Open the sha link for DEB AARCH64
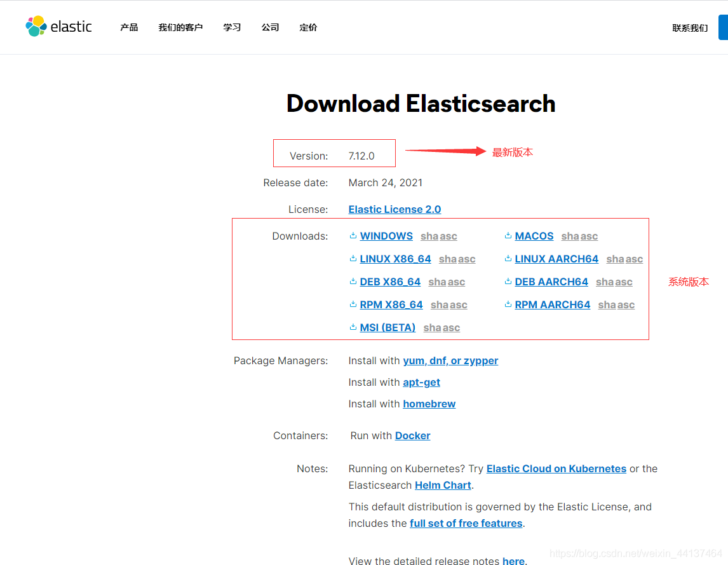This screenshot has width=728, height=565. tap(605, 282)
